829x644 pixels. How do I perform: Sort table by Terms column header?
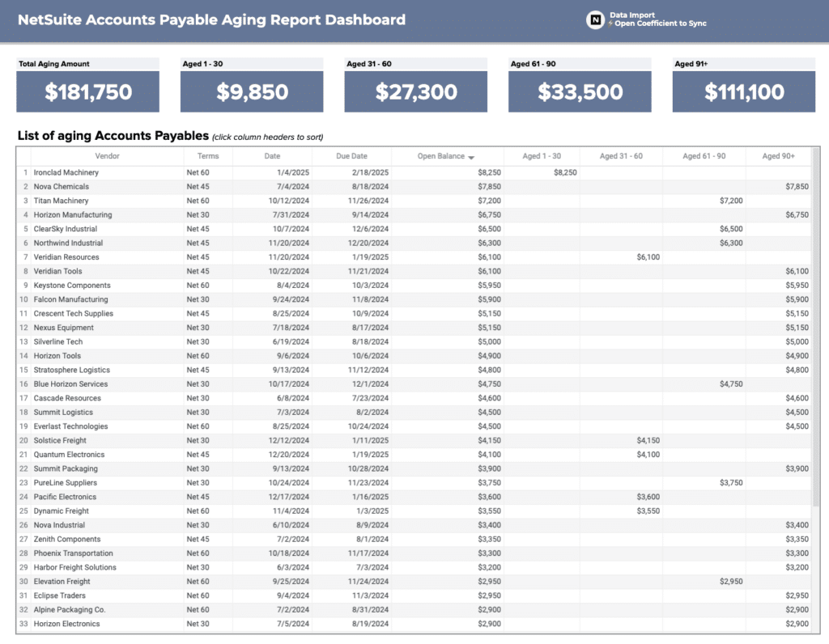(x=208, y=156)
